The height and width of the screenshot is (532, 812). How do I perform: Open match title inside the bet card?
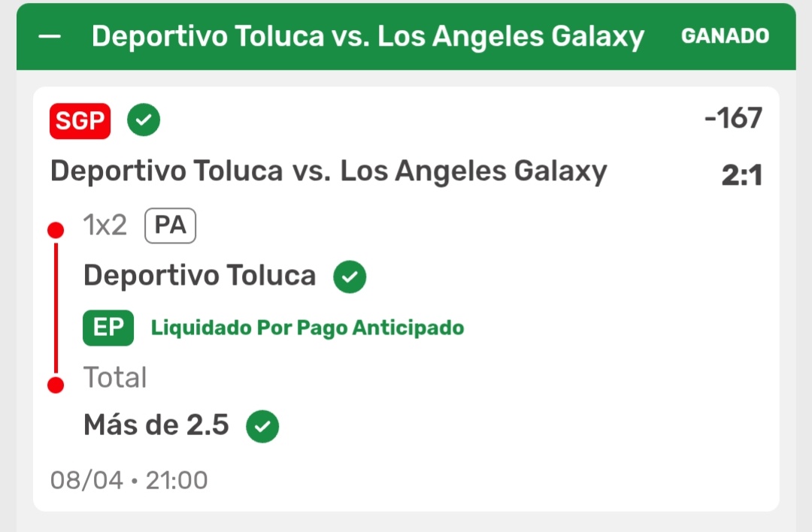pyautogui.click(x=329, y=171)
